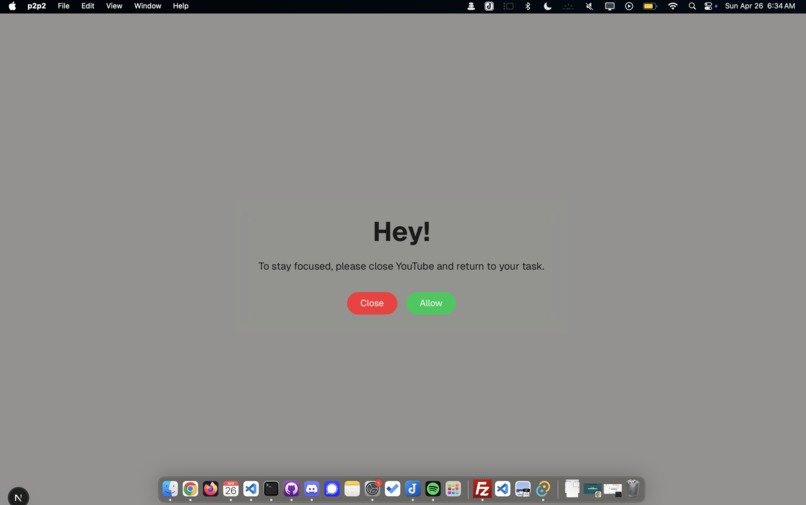Open the Wi-Fi menu
806x505 pixels.
[672, 6]
